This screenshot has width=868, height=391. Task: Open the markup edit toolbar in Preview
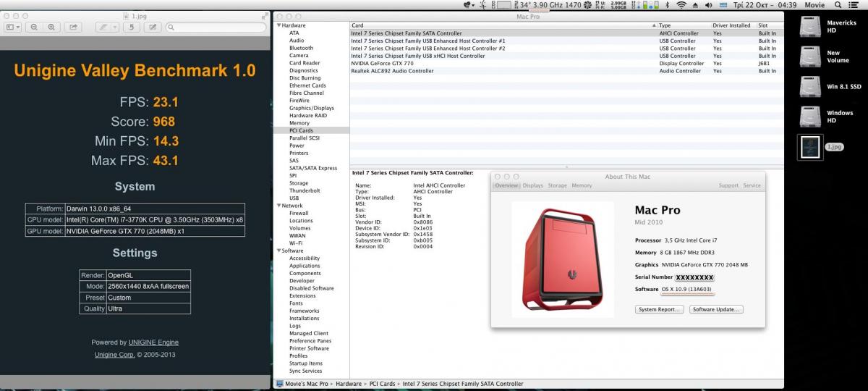[x=153, y=27]
